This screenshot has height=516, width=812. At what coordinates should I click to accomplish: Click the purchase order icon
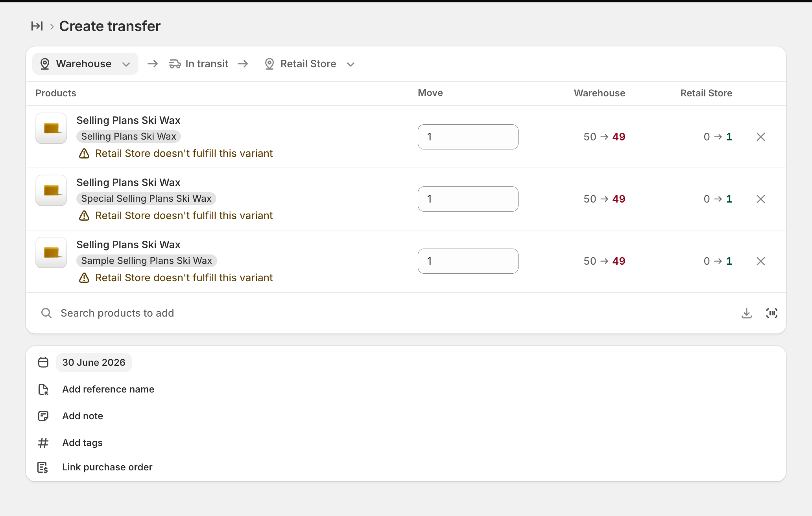click(43, 467)
